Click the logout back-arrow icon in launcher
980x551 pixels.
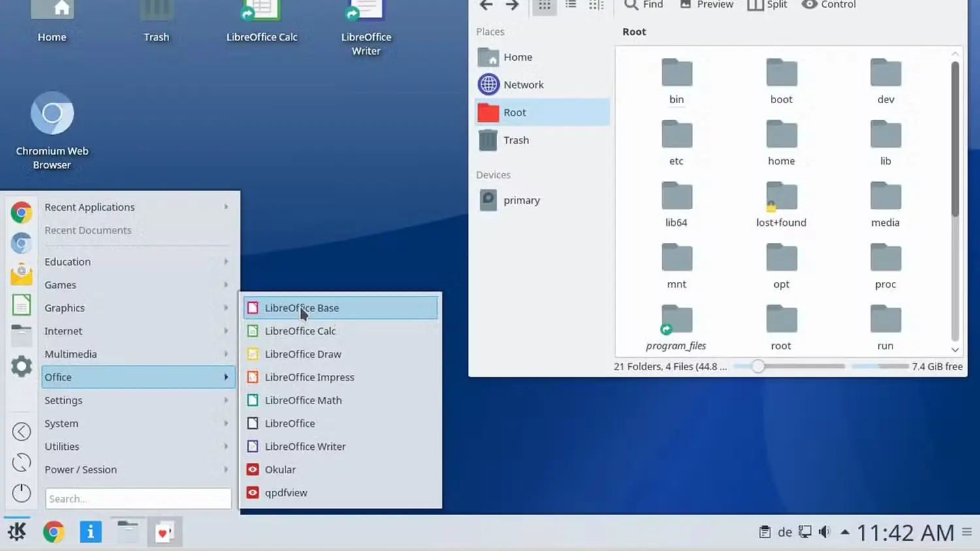[22, 432]
